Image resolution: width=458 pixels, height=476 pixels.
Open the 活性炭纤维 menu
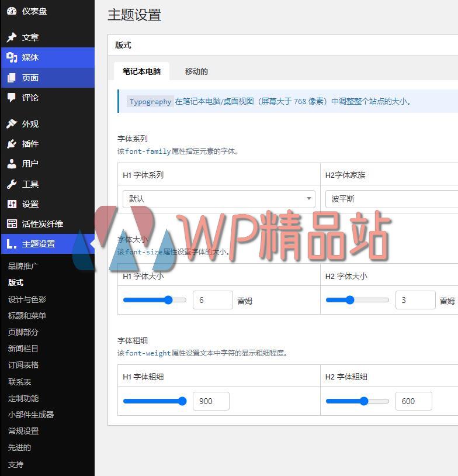pos(48,224)
